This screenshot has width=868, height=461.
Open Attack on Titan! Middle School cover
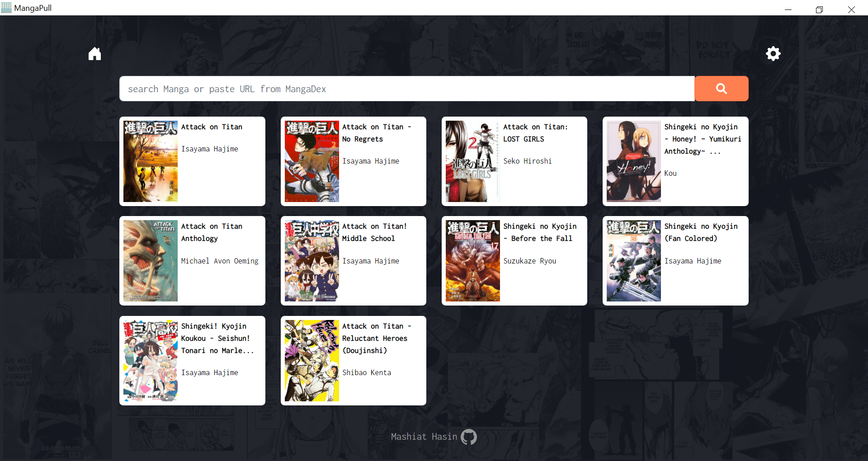pyautogui.click(x=311, y=261)
